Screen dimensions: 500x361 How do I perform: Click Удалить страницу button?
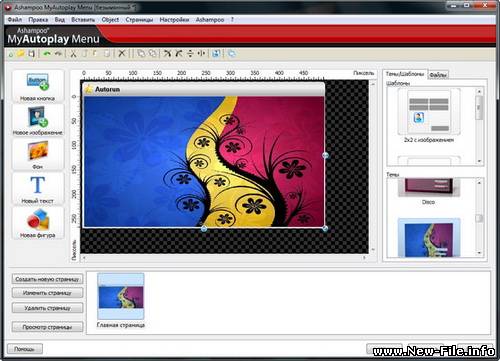[x=47, y=308]
